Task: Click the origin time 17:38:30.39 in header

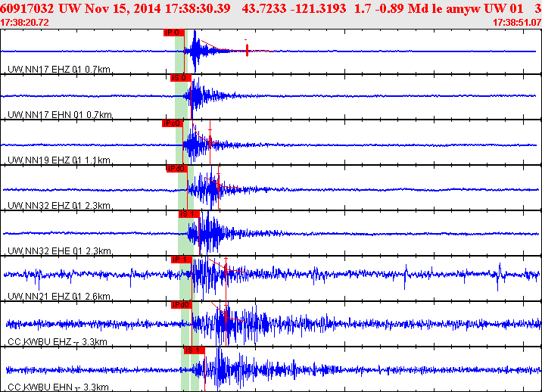Action: click(x=198, y=8)
